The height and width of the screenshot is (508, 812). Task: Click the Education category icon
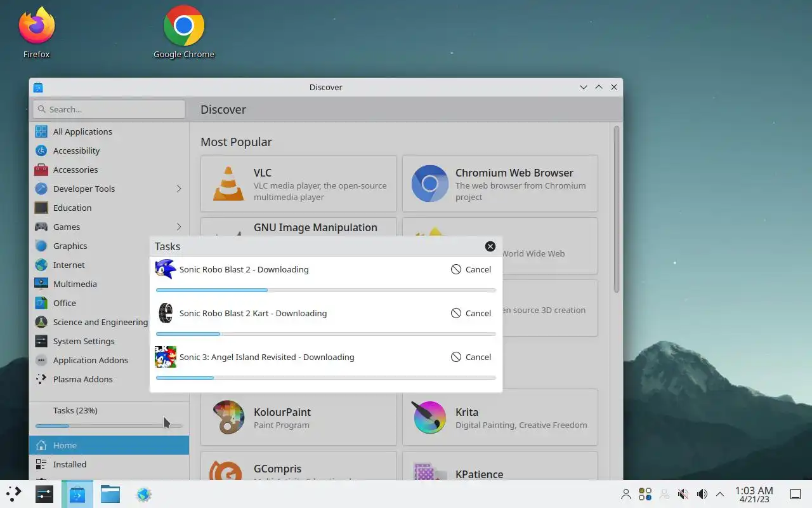41,208
